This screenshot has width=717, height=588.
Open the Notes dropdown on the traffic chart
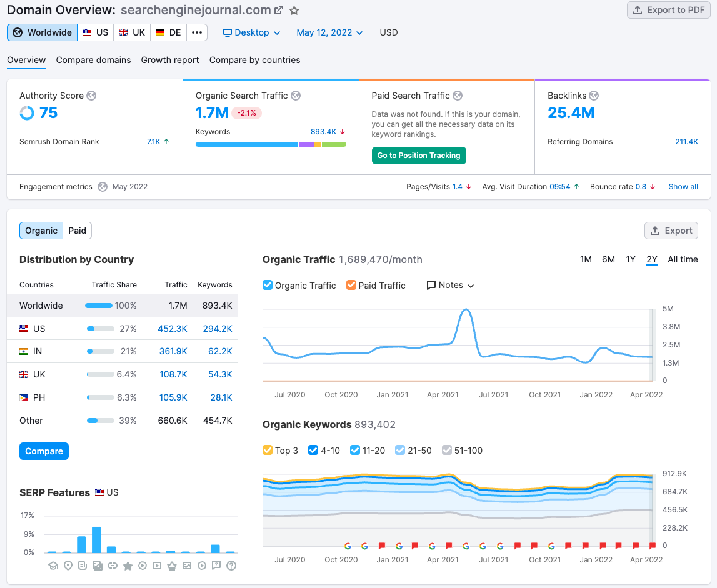450,285
